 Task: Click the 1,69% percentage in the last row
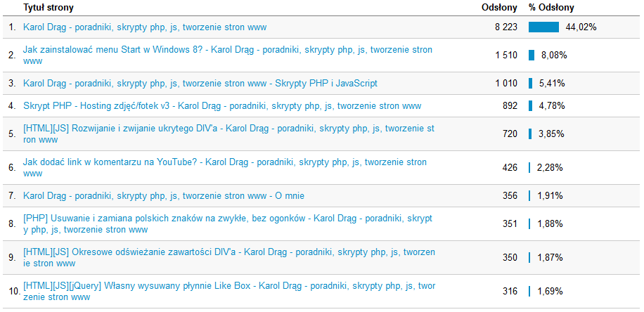(x=550, y=292)
